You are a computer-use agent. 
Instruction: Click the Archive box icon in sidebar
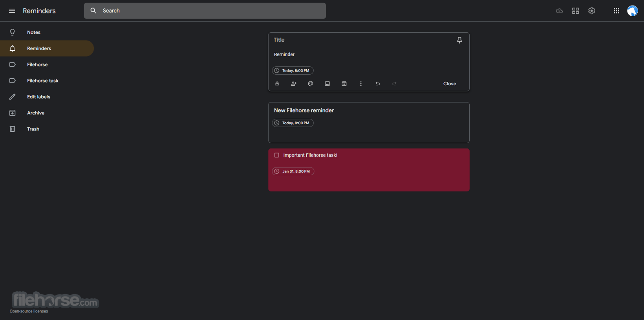[13, 113]
